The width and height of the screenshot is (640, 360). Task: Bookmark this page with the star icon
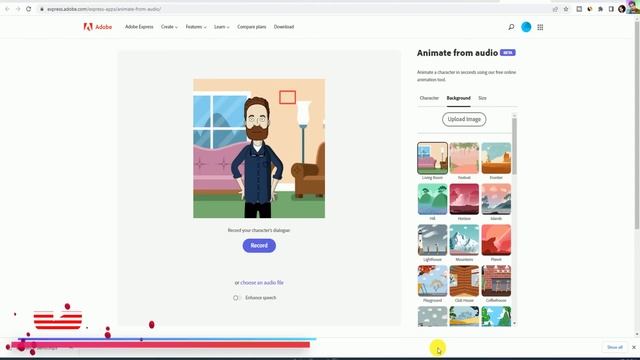pyautogui.click(x=566, y=9)
